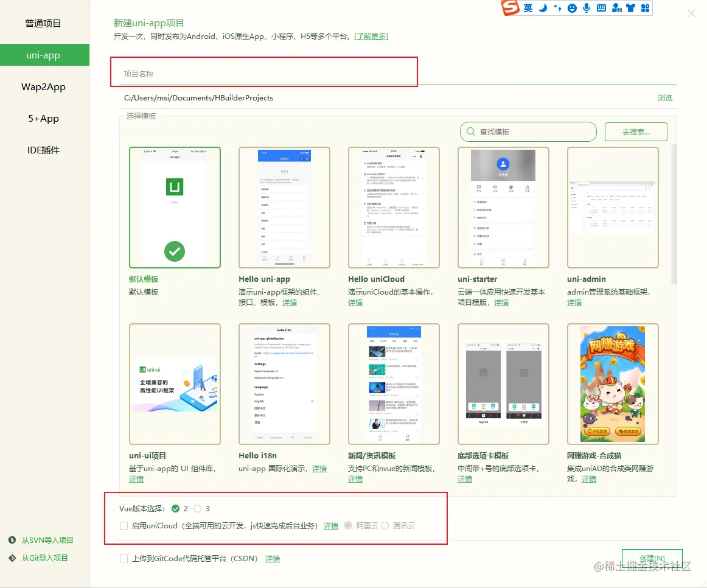Click the 默认模板 green title text
The width and height of the screenshot is (707, 588).
144,279
